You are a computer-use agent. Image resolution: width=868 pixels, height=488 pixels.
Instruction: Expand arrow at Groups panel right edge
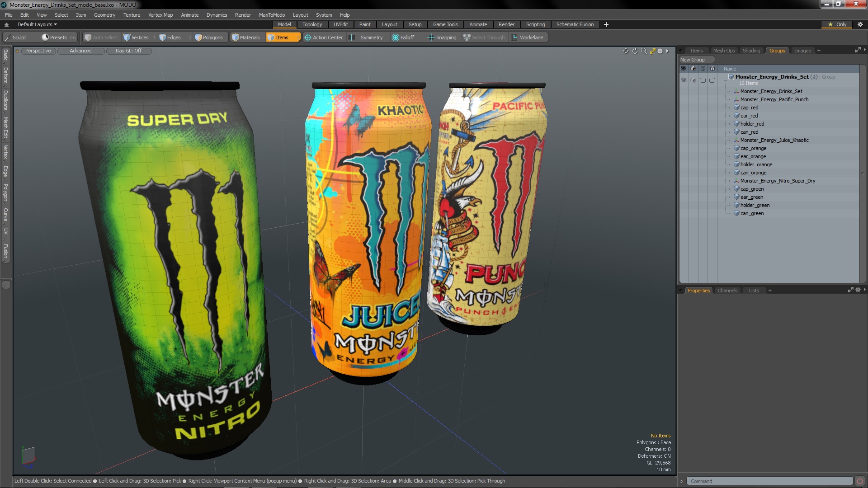864,50
